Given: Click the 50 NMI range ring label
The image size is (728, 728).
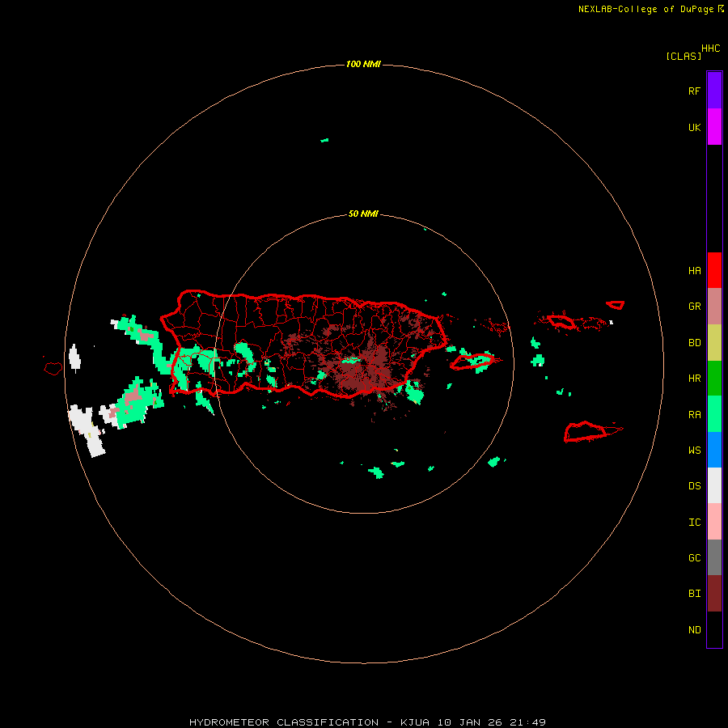Looking at the screenshot, I should (363, 214).
